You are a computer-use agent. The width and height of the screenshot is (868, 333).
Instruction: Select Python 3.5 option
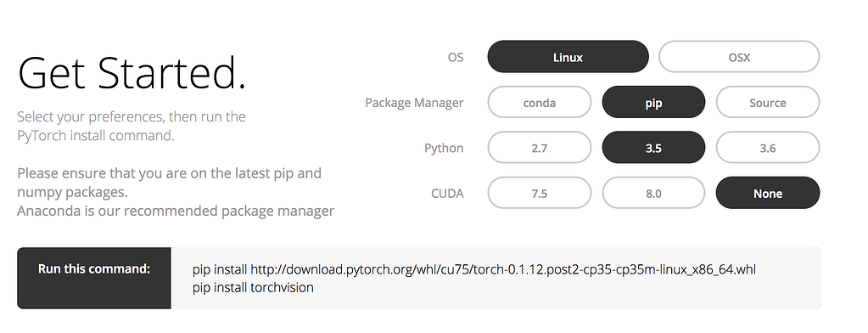[653, 148]
